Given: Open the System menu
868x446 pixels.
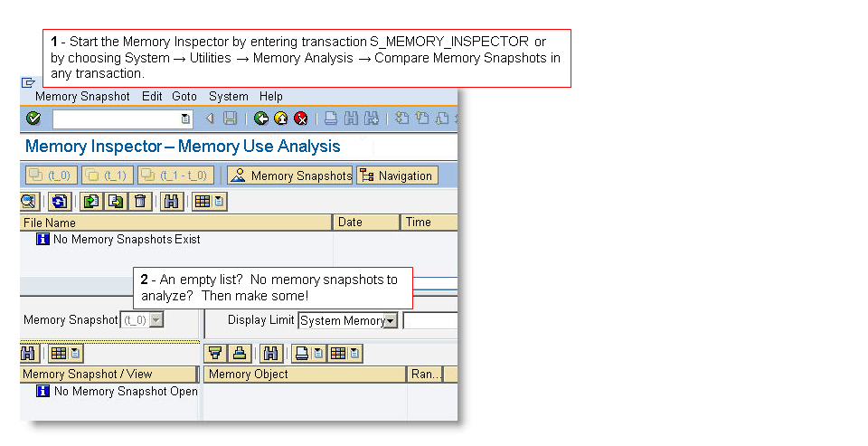Looking at the screenshot, I should pyautogui.click(x=228, y=96).
